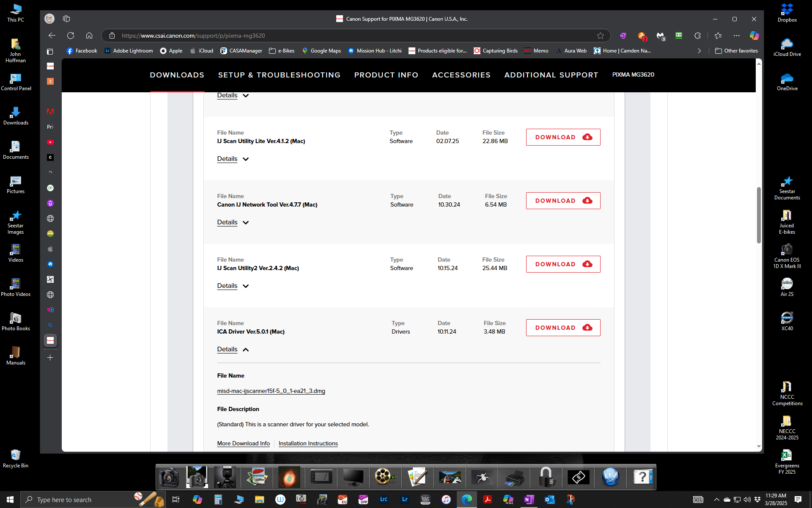Select the Seestar Images desktop shortcut
This screenshot has width=812, height=508.
[x=16, y=222]
